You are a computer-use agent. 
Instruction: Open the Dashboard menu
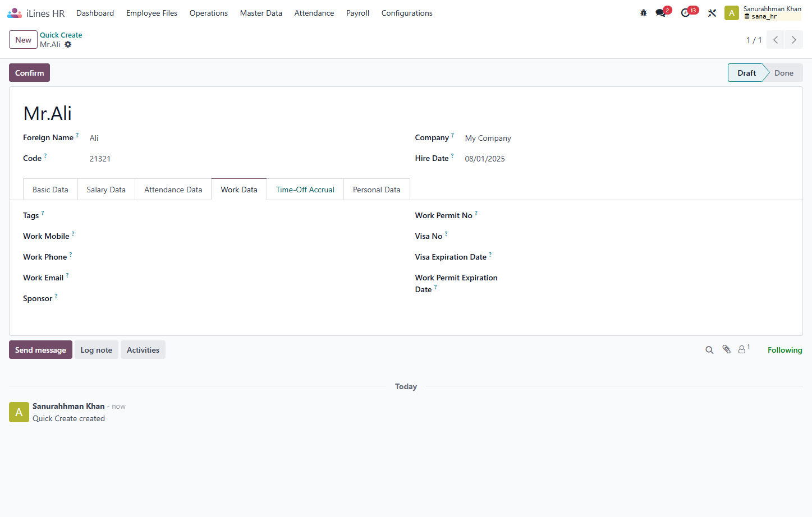tap(95, 13)
